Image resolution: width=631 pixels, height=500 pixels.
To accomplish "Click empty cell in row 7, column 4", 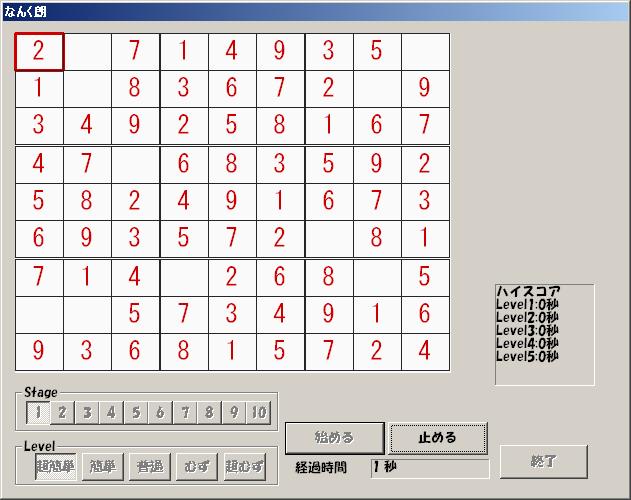I will (x=183, y=277).
